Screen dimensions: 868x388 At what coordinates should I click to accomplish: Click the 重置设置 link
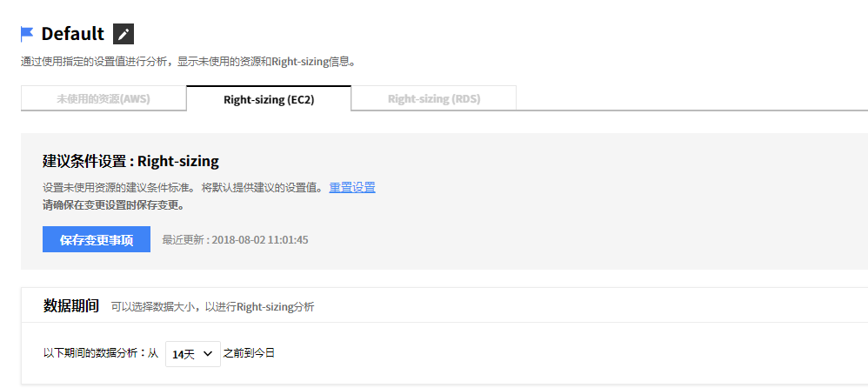click(352, 187)
